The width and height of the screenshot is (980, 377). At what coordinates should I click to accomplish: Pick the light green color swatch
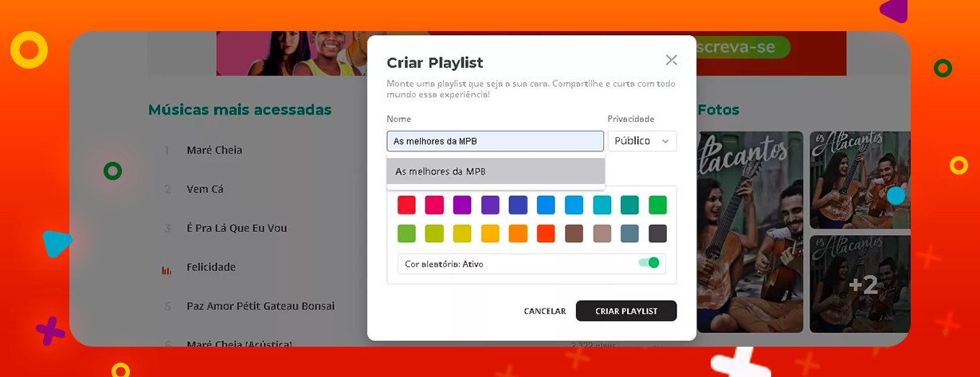click(406, 234)
